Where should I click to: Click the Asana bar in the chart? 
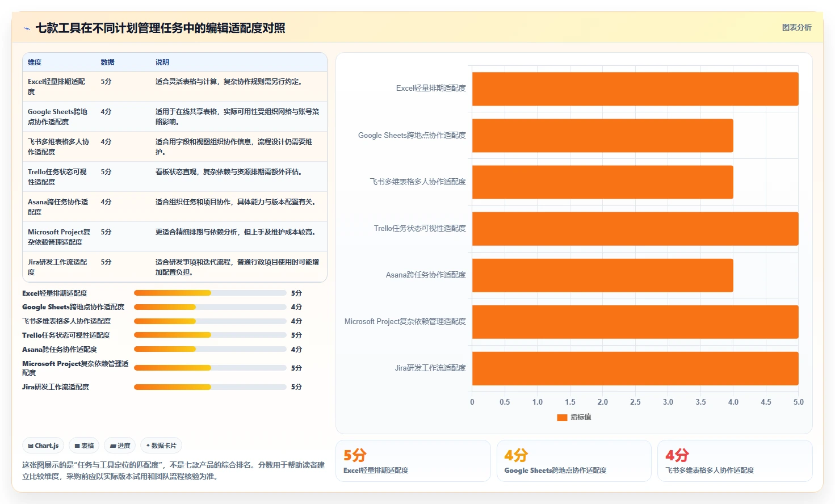603,275
